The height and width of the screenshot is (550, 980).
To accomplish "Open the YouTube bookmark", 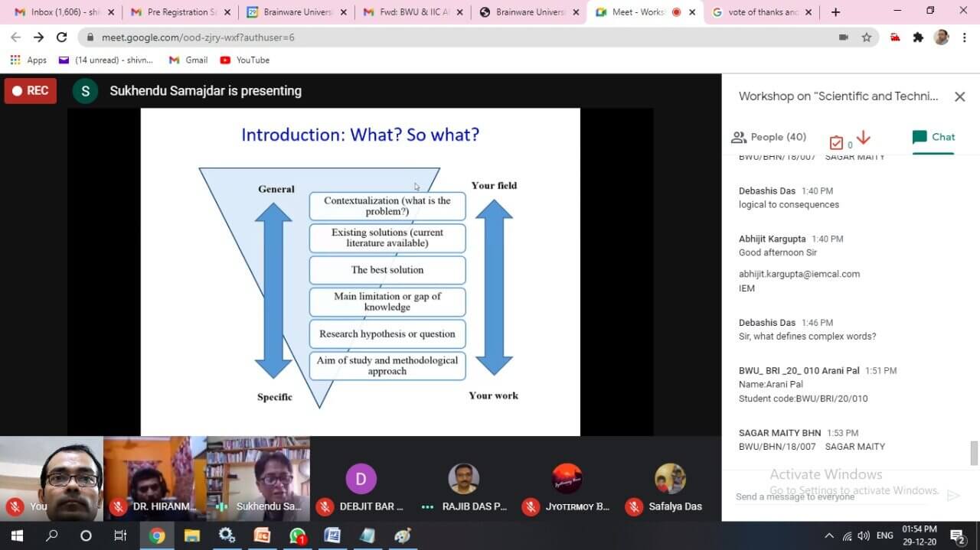I will 245,60.
